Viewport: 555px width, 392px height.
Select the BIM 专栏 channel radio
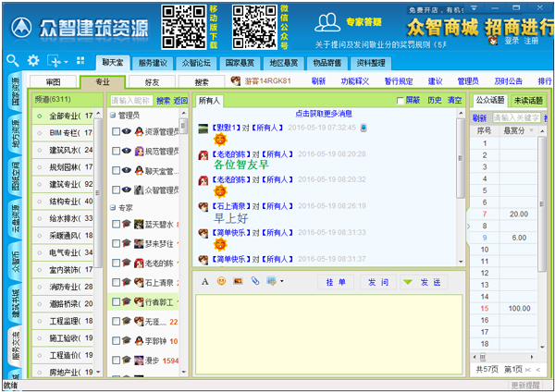point(39,133)
